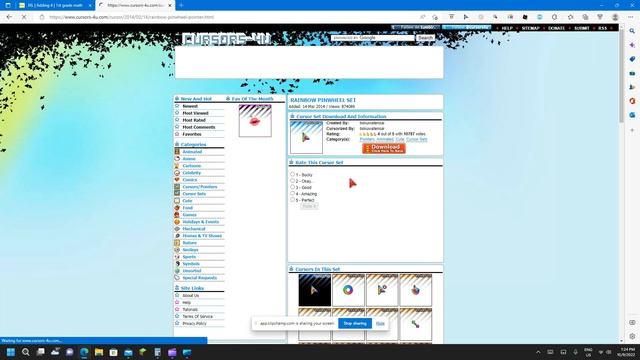Click the Microsoft Edge taskbar icon

[84, 352]
